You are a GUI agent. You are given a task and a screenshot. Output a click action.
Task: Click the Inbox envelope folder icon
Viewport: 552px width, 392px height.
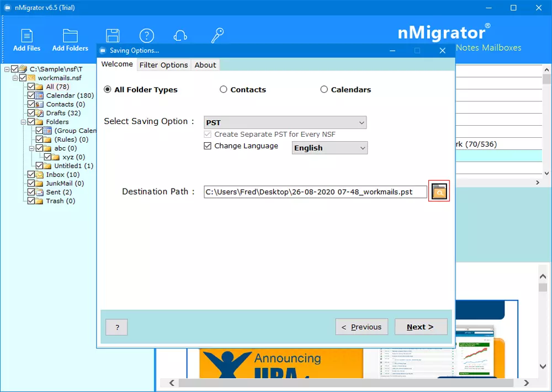tap(40, 174)
